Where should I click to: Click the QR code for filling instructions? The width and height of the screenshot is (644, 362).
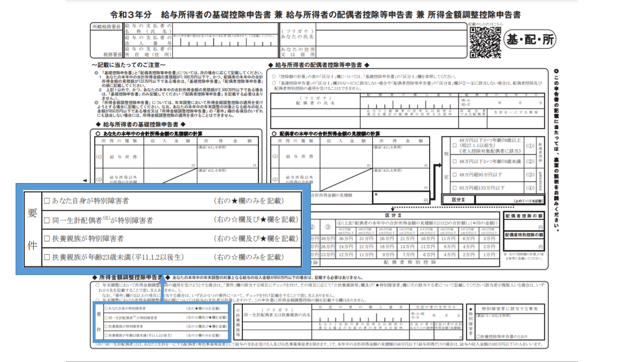[x=485, y=42]
